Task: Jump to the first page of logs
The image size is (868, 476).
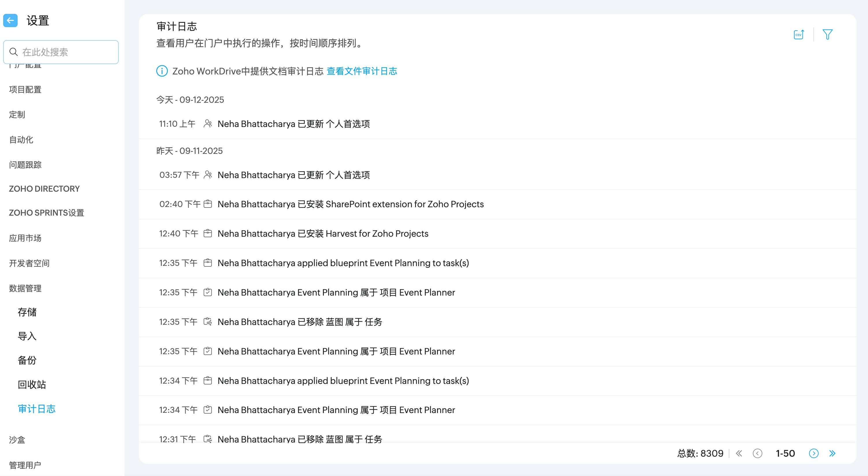Action: [739, 453]
